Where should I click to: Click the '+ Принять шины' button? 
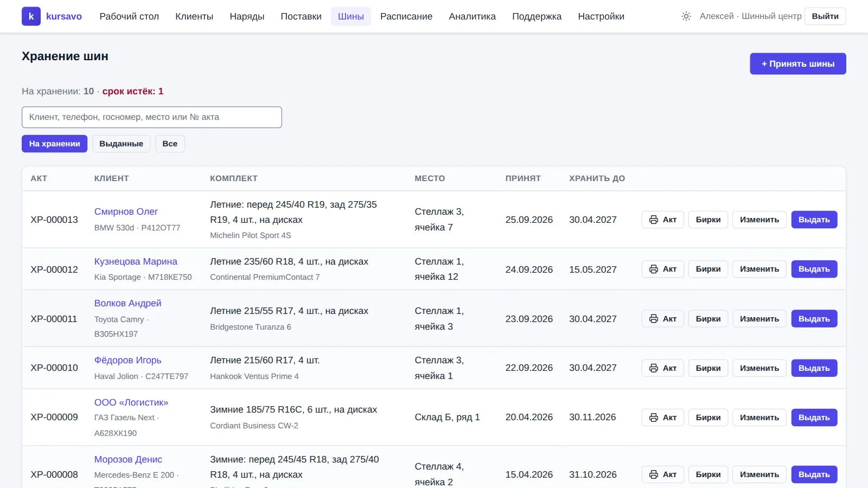(x=798, y=64)
